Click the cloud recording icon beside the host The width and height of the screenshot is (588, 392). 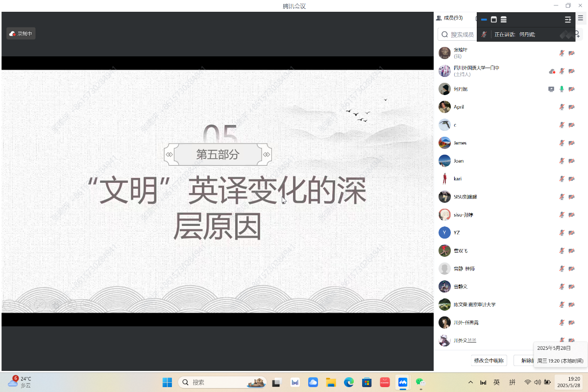point(552,71)
